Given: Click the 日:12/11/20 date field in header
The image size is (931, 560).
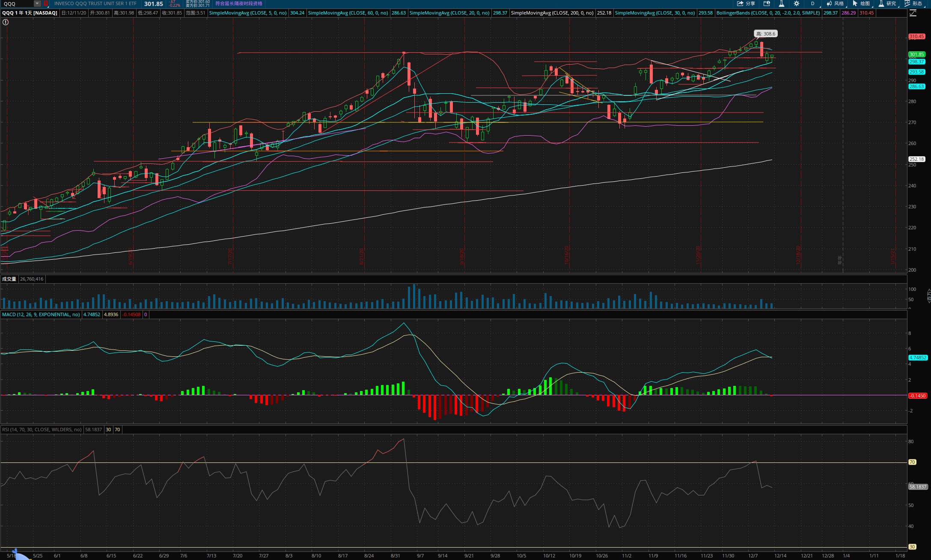Looking at the screenshot, I should click(74, 13).
